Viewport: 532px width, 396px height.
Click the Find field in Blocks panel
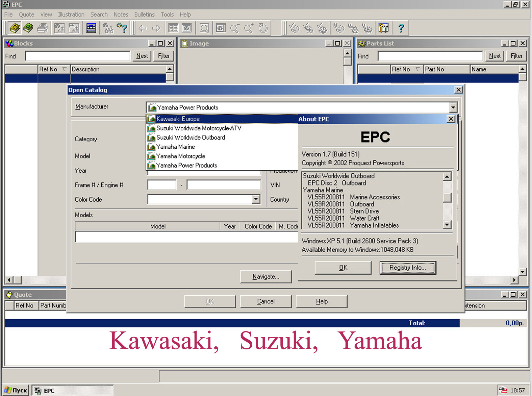[x=78, y=56]
